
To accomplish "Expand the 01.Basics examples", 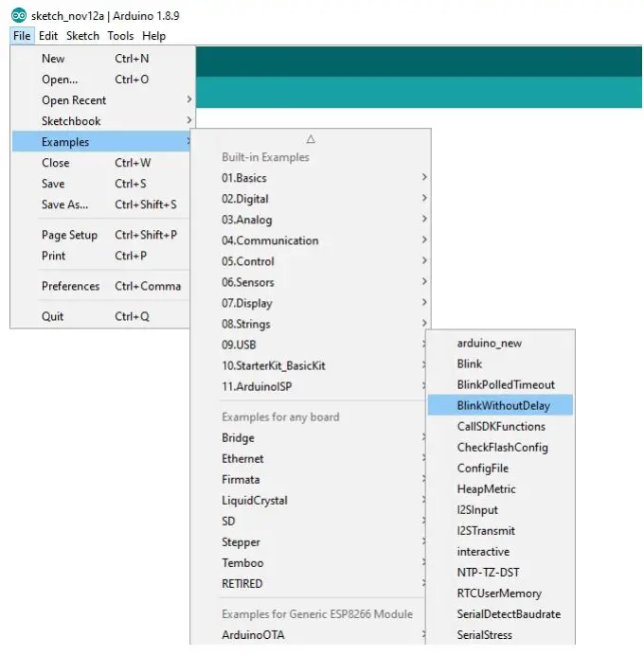I will coord(311,178).
